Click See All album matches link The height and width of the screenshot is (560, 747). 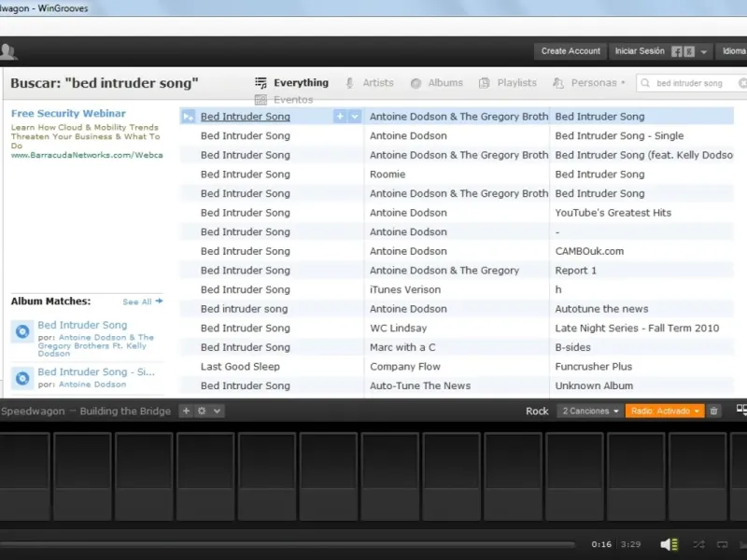pos(143,301)
